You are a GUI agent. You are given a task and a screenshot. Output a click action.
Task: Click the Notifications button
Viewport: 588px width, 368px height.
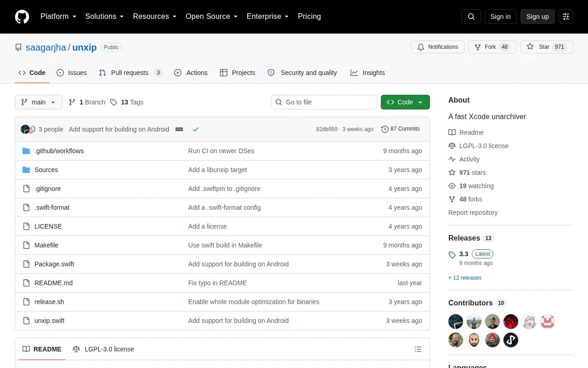[438, 47]
